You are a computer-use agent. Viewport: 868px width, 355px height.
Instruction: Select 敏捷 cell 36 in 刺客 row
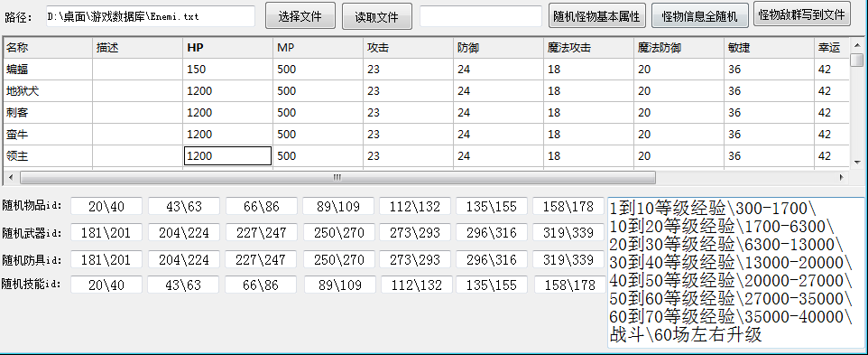[769, 112]
